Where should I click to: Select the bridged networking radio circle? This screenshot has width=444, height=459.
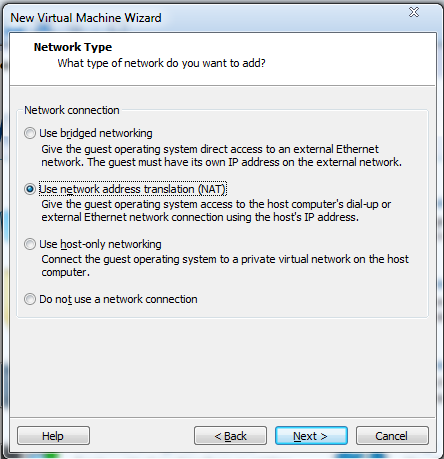tap(30, 133)
